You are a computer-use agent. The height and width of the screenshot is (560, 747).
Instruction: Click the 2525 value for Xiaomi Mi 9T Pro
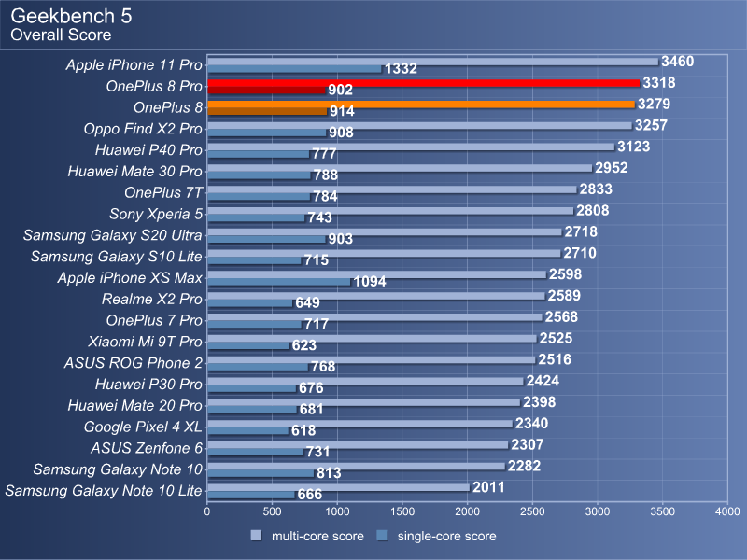coord(556,338)
